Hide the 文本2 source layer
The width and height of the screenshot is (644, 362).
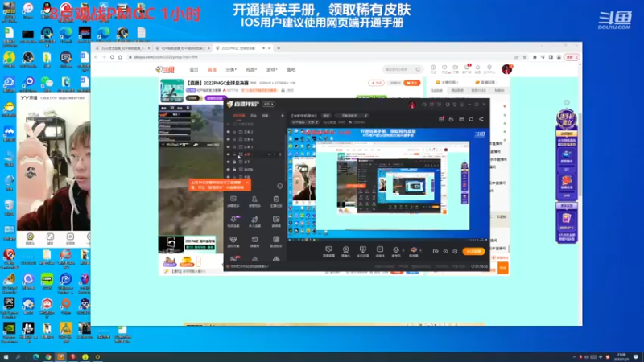click(229, 132)
